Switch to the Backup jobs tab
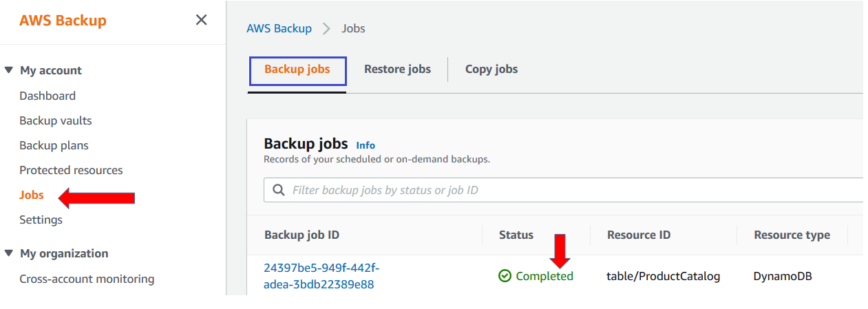Image resolution: width=868 pixels, height=309 pixels. coord(297,69)
